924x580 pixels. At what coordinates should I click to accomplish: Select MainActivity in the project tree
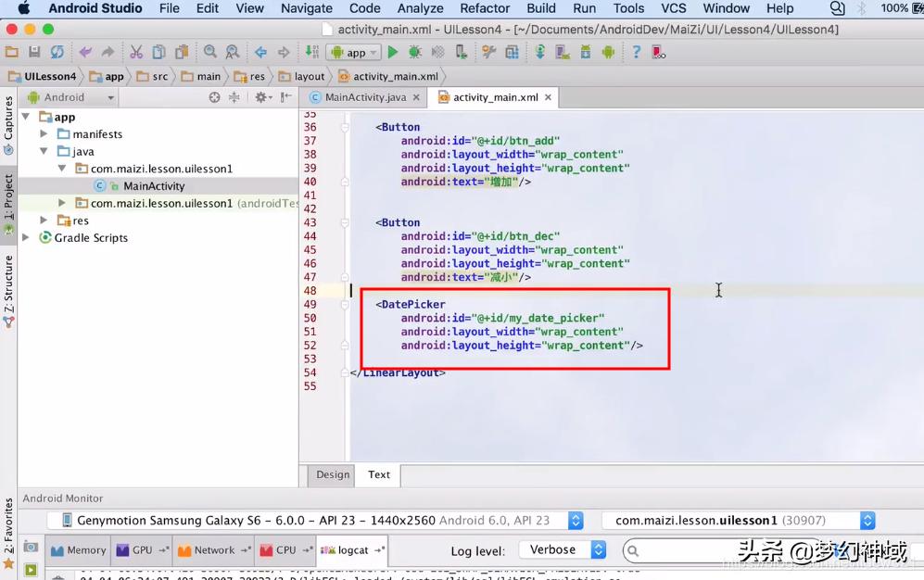coord(154,186)
